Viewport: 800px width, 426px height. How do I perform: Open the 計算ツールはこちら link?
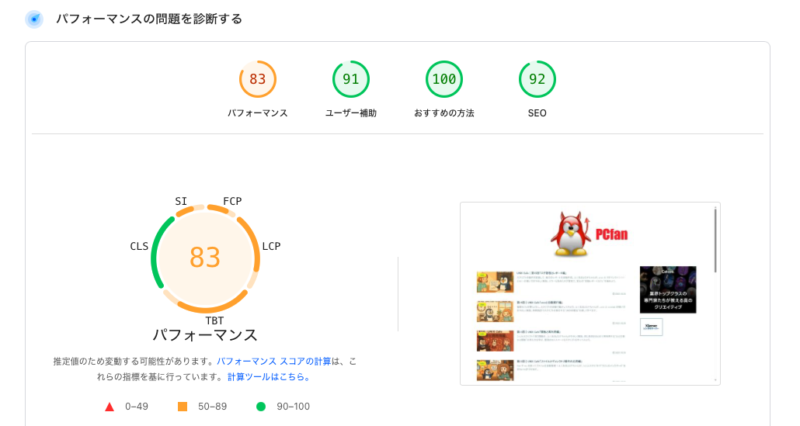268,377
